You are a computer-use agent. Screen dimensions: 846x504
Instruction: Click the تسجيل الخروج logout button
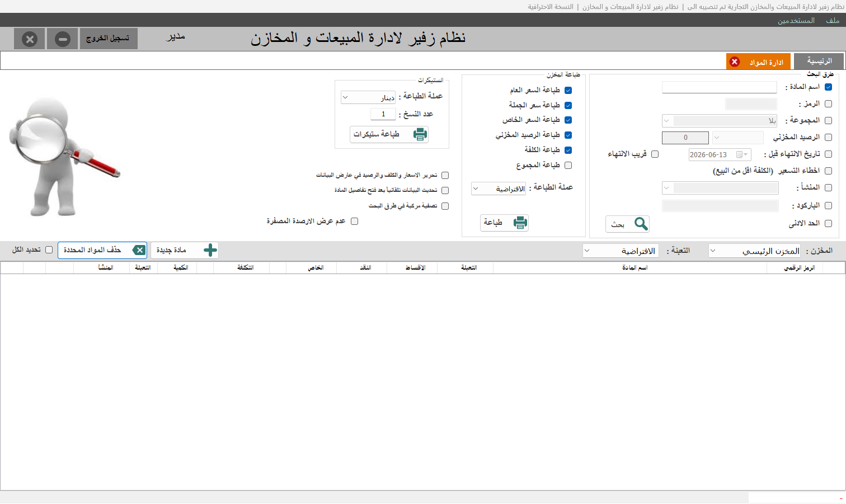tap(109, 39)
